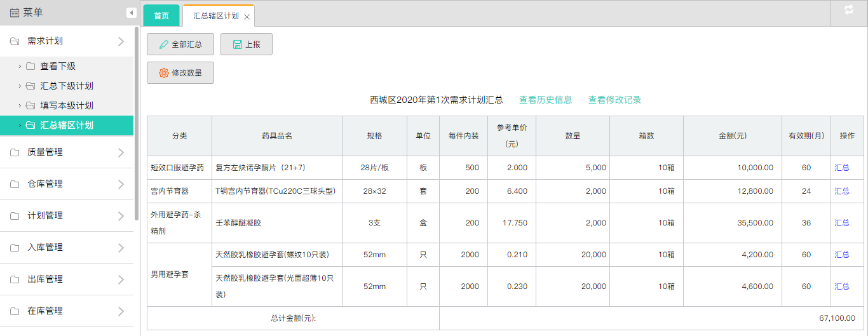Screen dimensions: 868x336
Task: Switch to the 首页 tab
Action: [161, 15]
